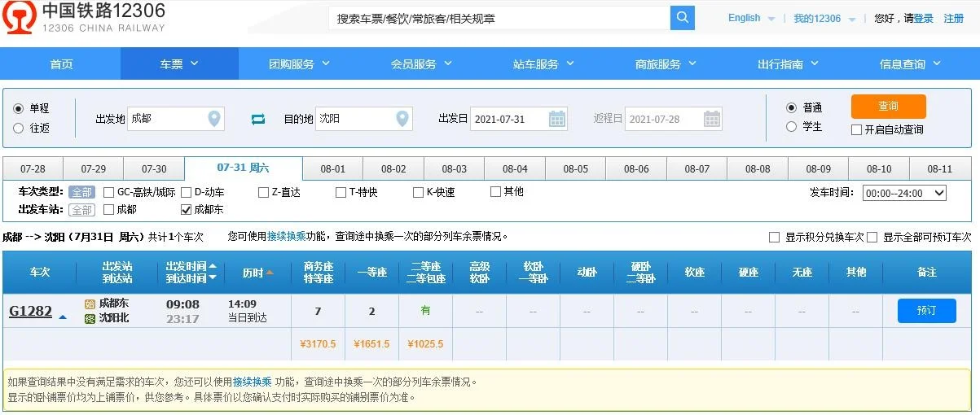Select 往返 round-trip radio button
The width and height of the screenshot is (980, 415).
pyautogui.click(x=19, y=128)
